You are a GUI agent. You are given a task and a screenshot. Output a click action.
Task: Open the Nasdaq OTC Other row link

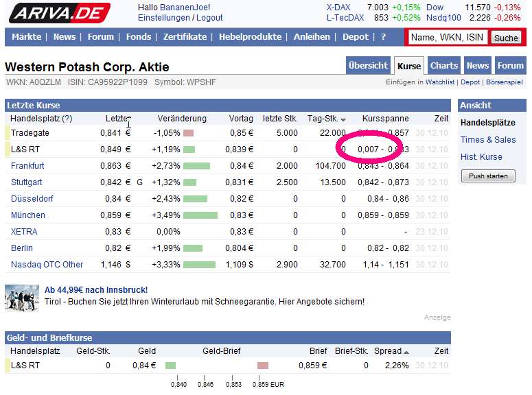click(47, 265)
